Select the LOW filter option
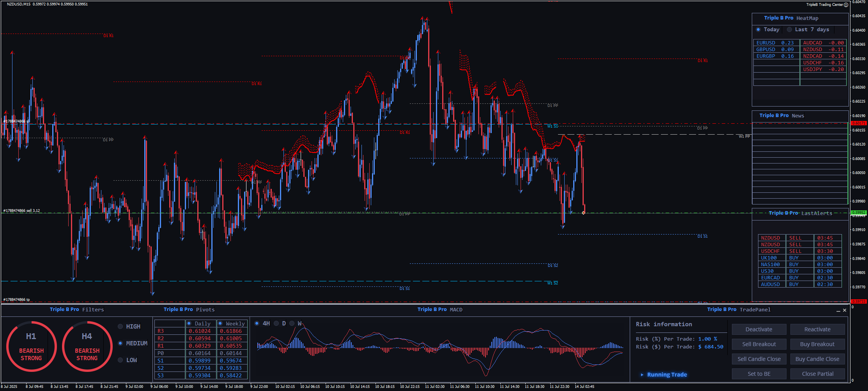 (x=120, y=360)
